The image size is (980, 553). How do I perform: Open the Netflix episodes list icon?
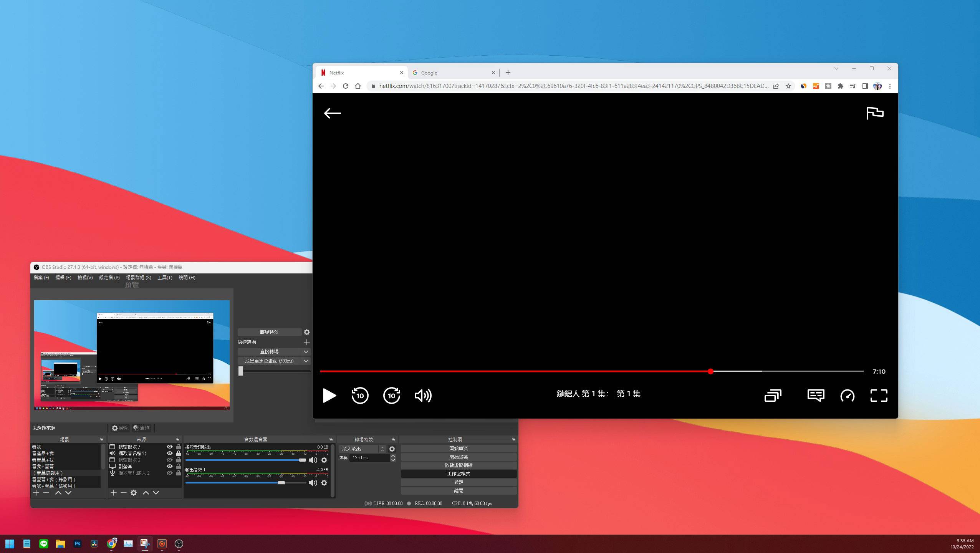(773, 395)
